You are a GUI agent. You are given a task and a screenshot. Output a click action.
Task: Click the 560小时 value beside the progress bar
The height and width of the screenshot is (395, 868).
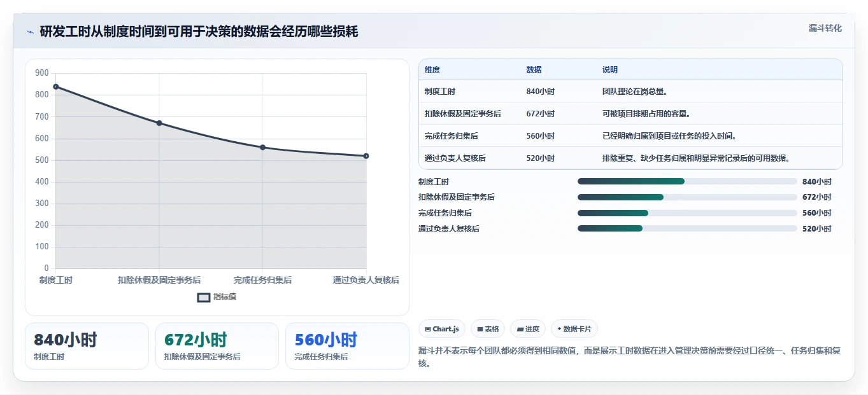[817, 213]
